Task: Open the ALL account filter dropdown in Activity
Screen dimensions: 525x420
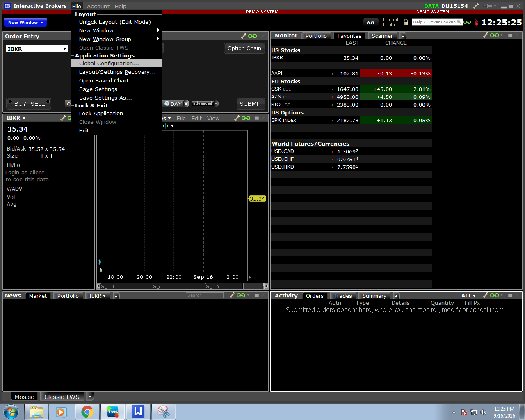Action: click(x=468, y=295)
